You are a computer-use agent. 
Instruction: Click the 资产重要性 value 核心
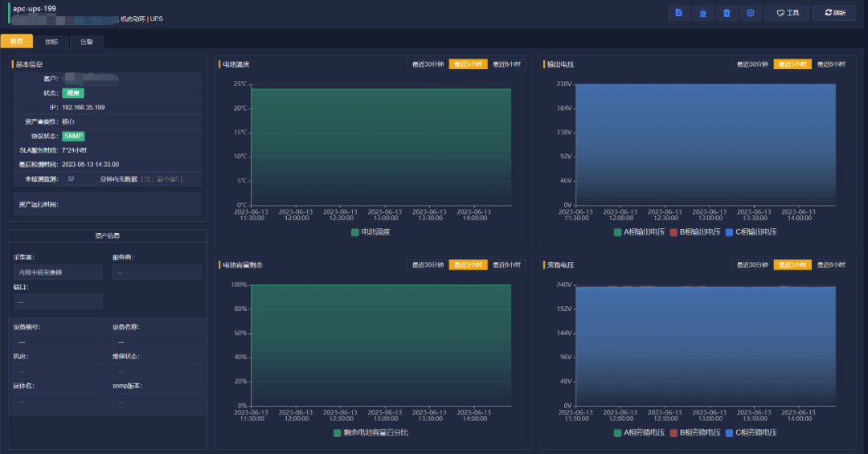pyautogui.click(x=68, y=122)
